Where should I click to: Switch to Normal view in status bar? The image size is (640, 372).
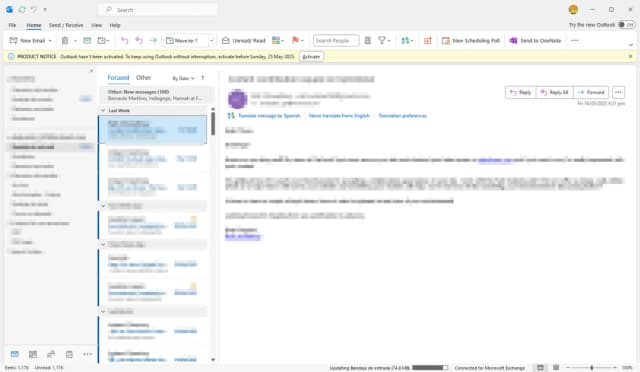(540, 368)
